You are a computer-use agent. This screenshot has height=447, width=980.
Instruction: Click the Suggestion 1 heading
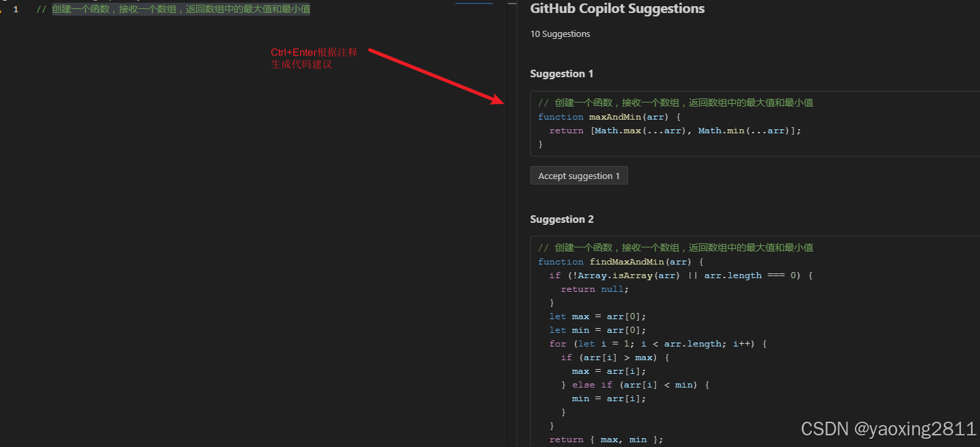coord(562,74)
